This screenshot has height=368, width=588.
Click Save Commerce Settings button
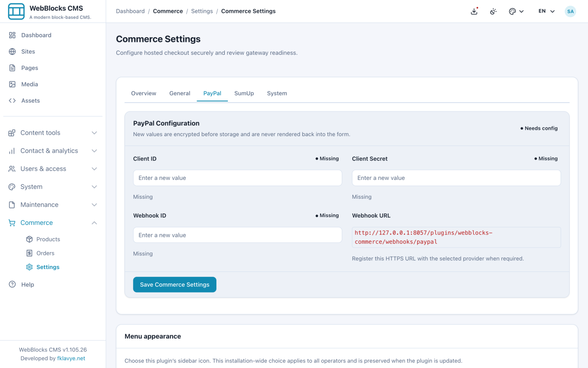[x=175, y=284]
